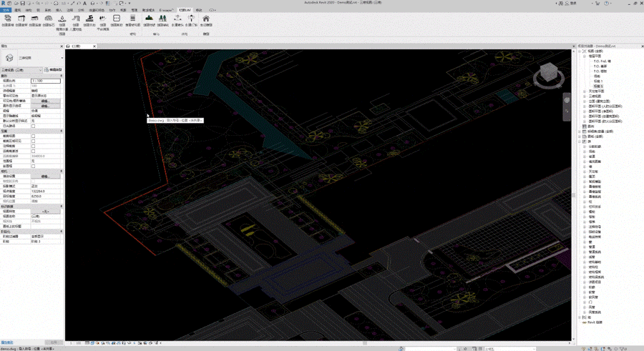Expand the 明细表/数量 node

(x=580, y=132)
